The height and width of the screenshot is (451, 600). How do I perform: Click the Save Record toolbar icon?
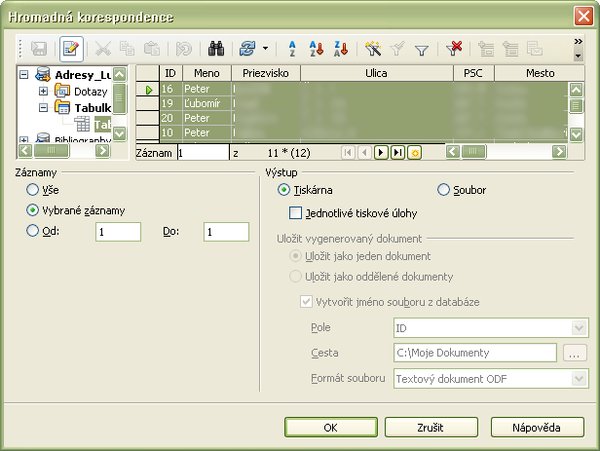(39, 49)
